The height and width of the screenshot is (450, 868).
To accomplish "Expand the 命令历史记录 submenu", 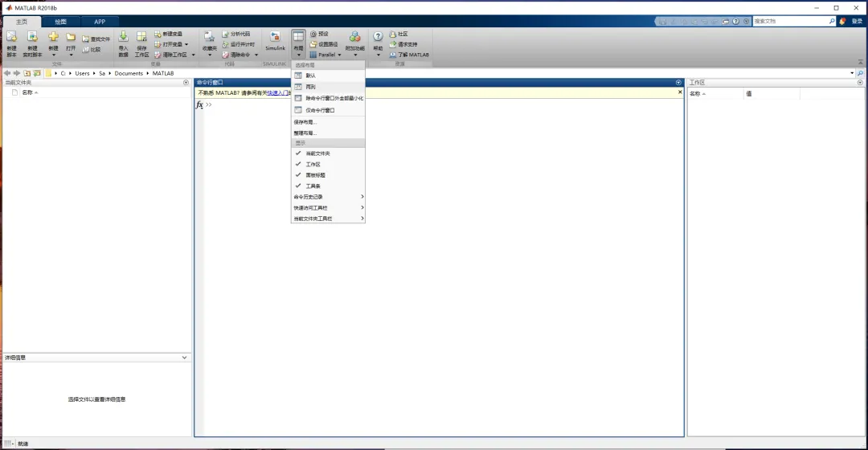I will pos(328,197).
